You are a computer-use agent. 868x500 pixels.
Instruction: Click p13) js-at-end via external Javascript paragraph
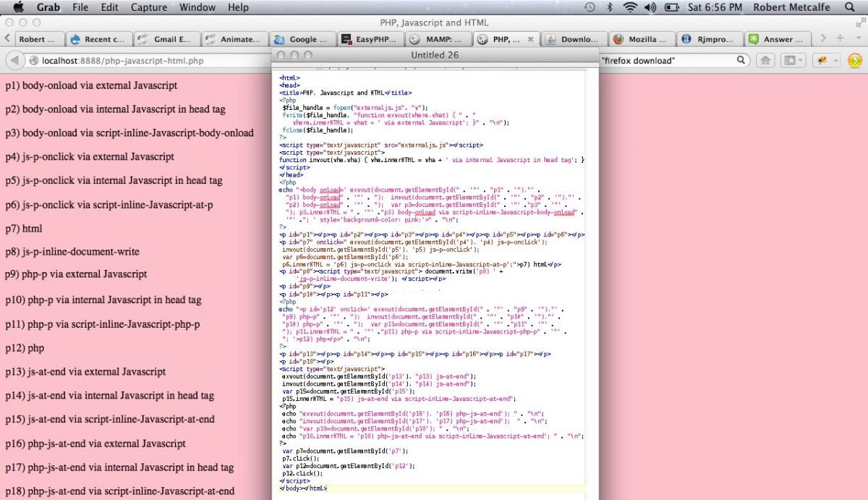pyautogui.click(x=85, y=372)
